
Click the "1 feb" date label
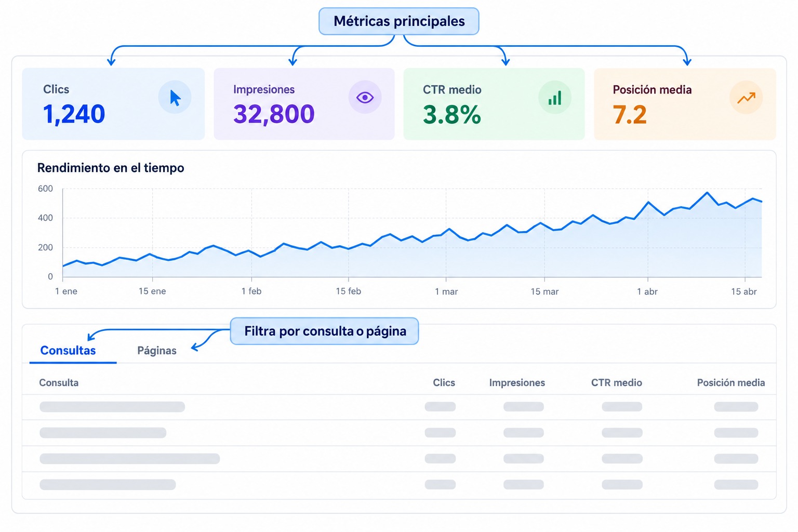tap(251, 291)
